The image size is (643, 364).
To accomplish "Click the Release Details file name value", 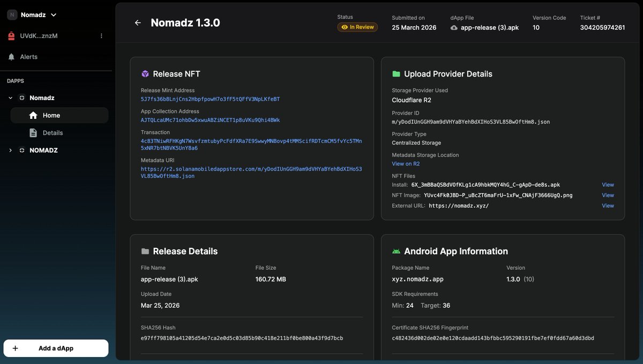I will click(x=169, y=279).
